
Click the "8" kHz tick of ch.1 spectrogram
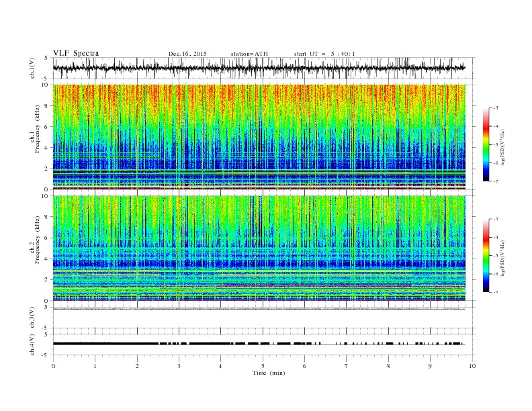[47, 106]
